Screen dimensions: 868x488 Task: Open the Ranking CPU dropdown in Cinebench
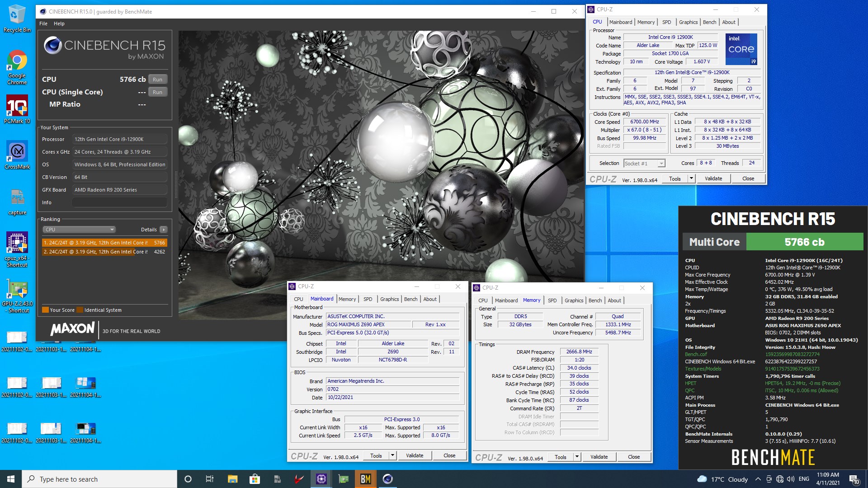(x=79, y=230)
